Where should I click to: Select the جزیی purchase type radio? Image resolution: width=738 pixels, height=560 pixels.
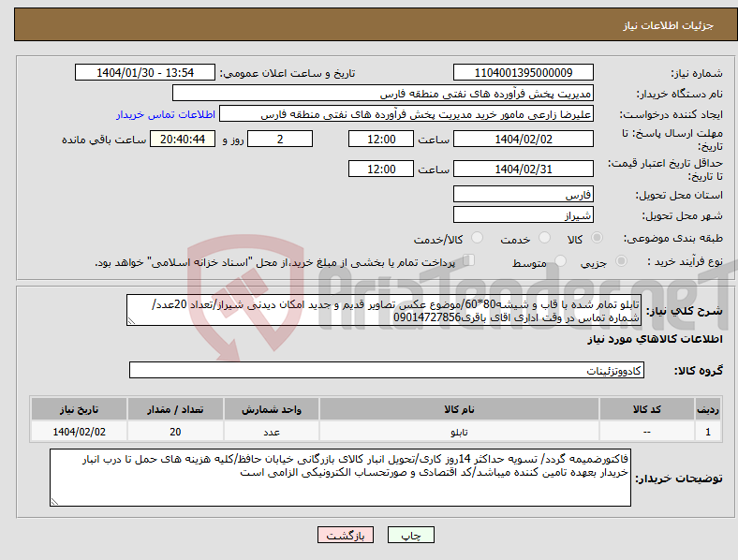tap(621, 260)
